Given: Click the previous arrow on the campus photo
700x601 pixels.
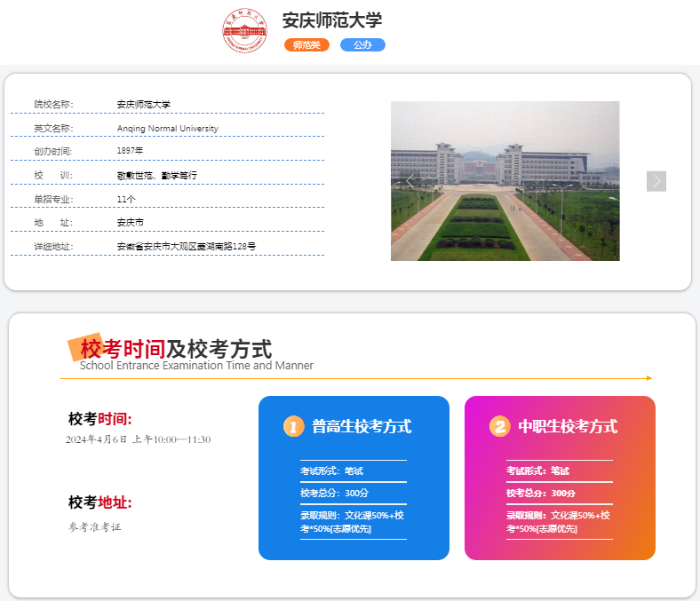Looking at the screenshot, I should coord(410,181).
